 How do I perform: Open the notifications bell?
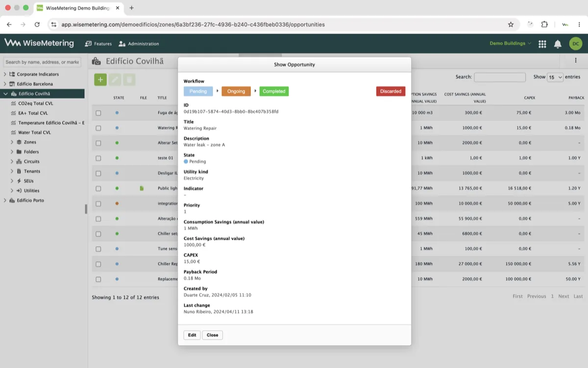pos(558,44)
